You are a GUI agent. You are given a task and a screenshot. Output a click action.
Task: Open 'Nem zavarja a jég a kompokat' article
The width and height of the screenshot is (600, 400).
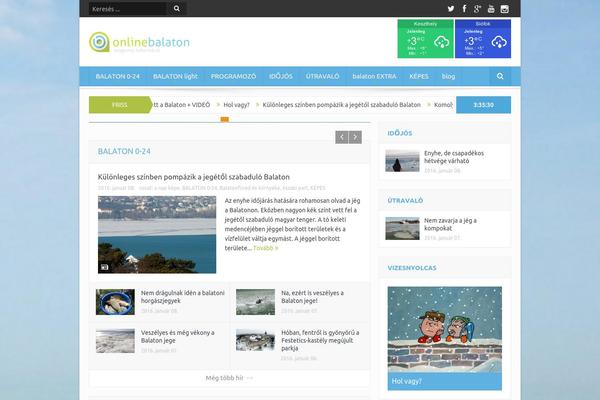click(450, 224)
